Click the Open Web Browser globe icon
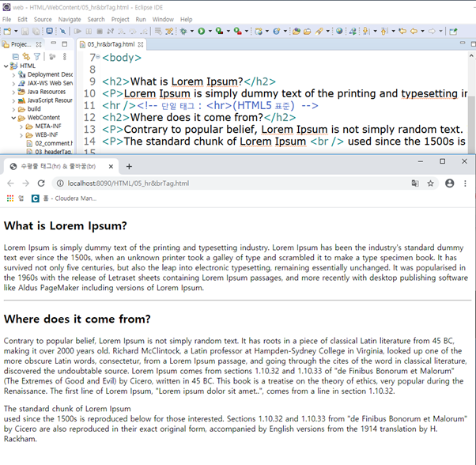This screenshot has width=476, height=465. point(339,31)
